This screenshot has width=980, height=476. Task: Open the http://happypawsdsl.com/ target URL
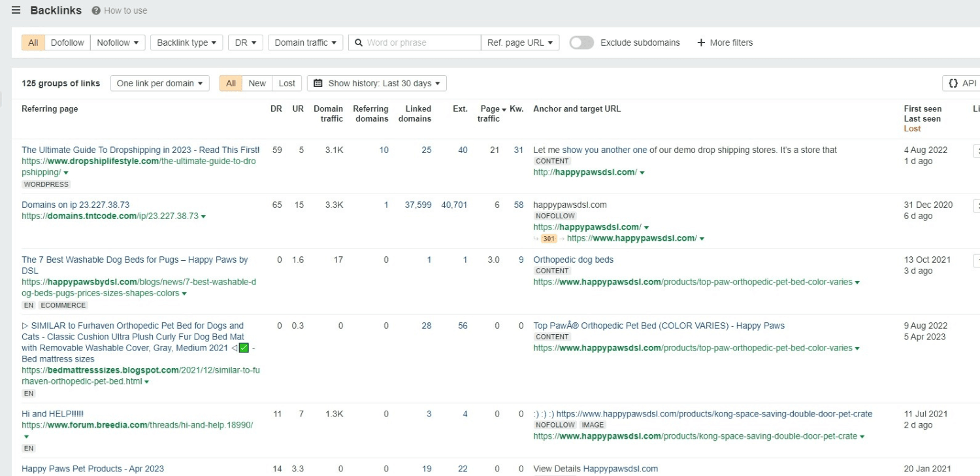[x=585, y=172]
